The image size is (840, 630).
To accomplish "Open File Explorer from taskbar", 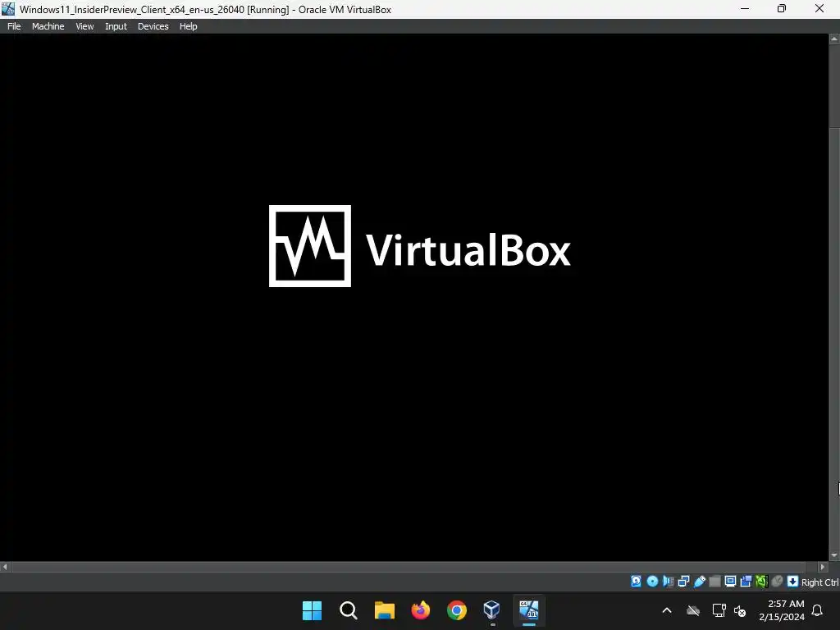I will [x=384, y=610].
